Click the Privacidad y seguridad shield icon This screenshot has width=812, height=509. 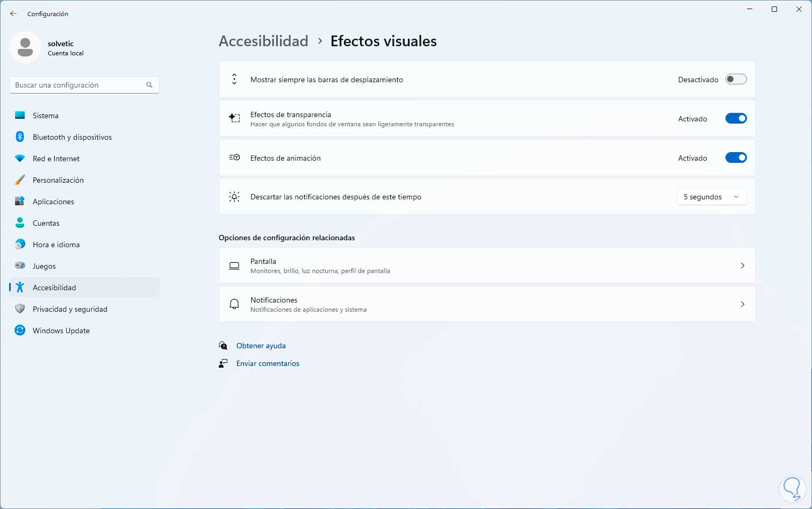20,309
